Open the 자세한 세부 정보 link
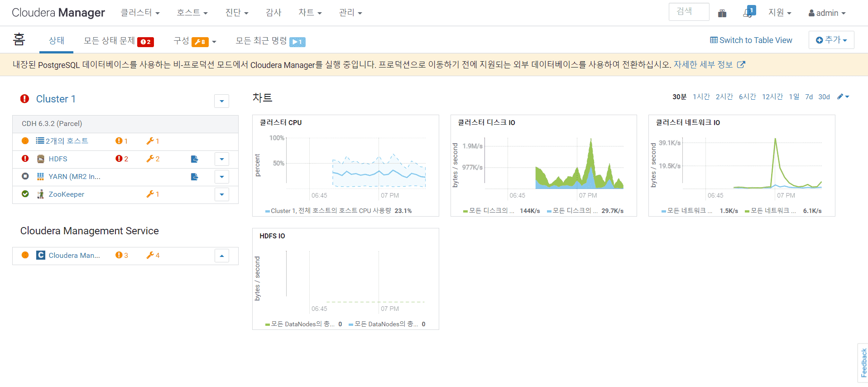The height and width of the screenshot is (387, 868). click(709, 65)
